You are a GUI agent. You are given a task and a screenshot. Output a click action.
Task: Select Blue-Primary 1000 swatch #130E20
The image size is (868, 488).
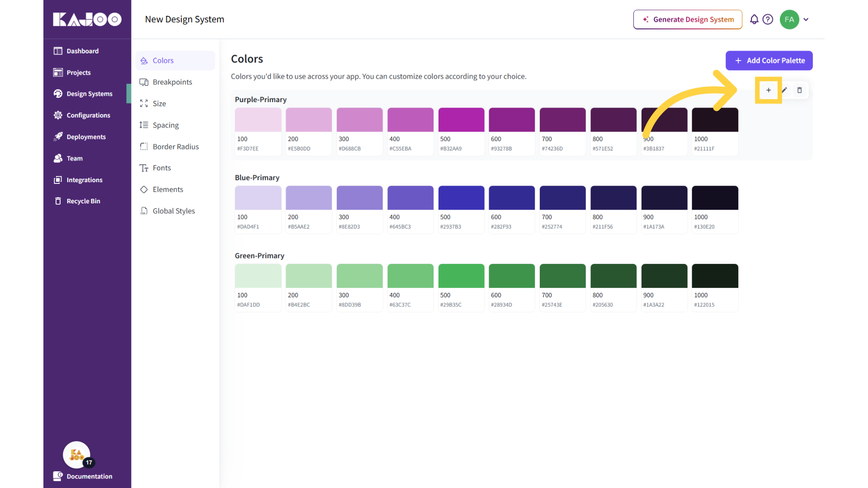click(715, 210)
